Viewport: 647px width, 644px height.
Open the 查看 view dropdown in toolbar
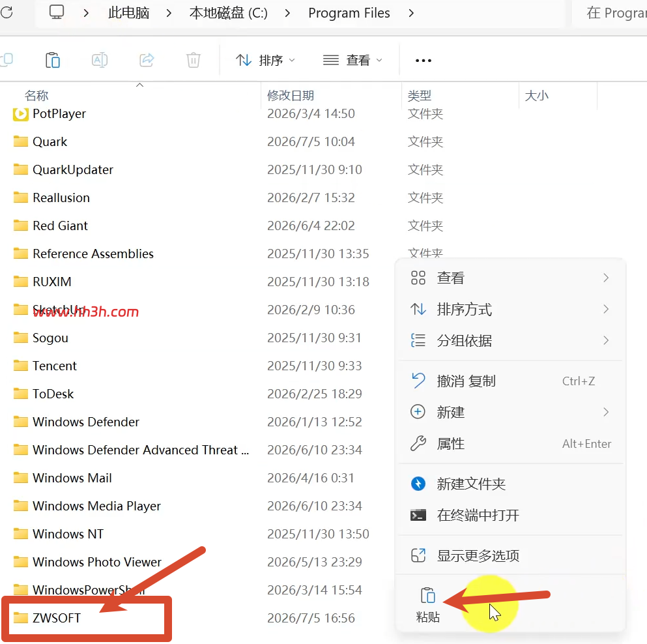tap(352, 60)
